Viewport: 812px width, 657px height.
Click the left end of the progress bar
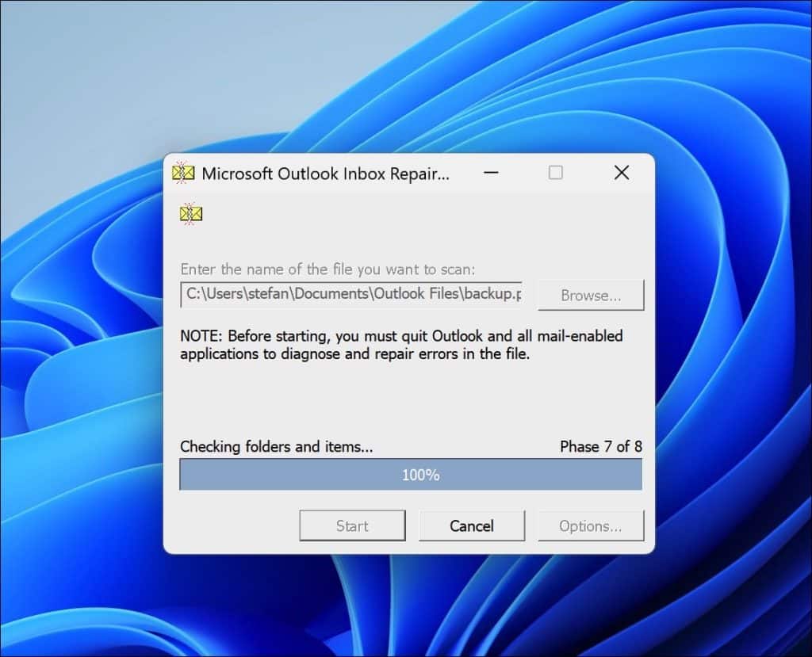[x=190, y=475]
